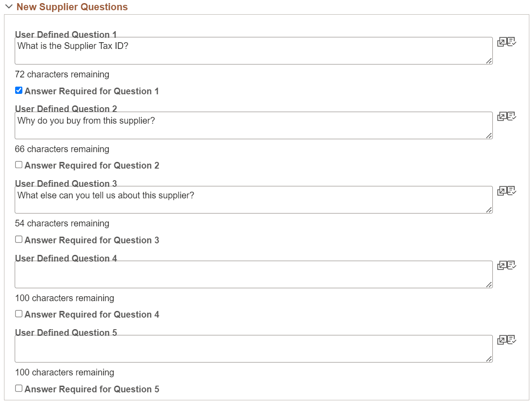Open Question 3 in a modal window
Screen dimensions: 532x403
(x=502, y=190)
